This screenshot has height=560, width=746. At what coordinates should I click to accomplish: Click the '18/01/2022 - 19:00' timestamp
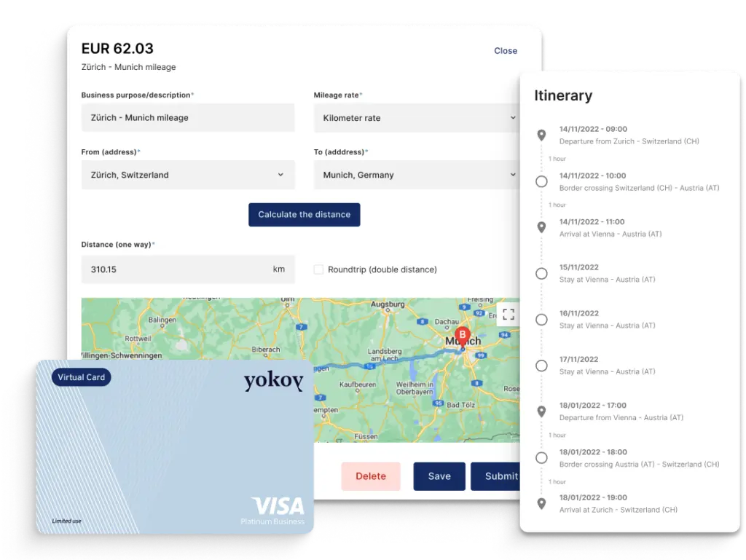[x=593, y=497]
